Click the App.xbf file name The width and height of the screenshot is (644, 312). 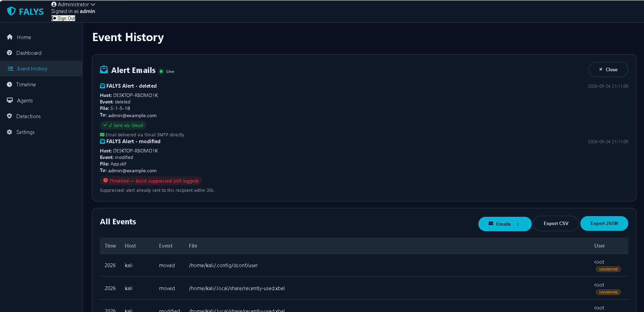click(x=118, y=164)
